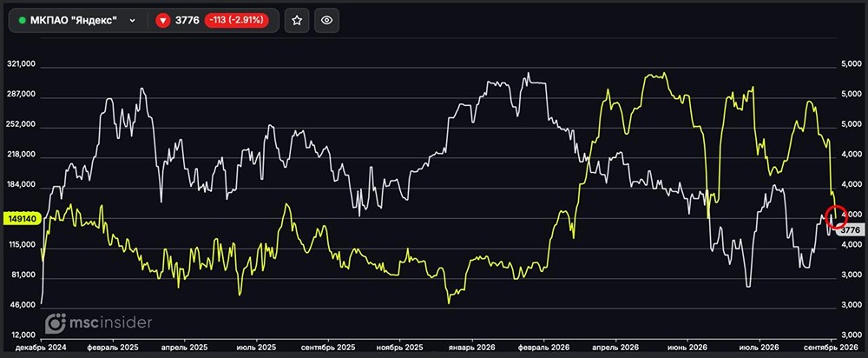
Task: Click the июль 2026 date label
Action: pos(759,348)
